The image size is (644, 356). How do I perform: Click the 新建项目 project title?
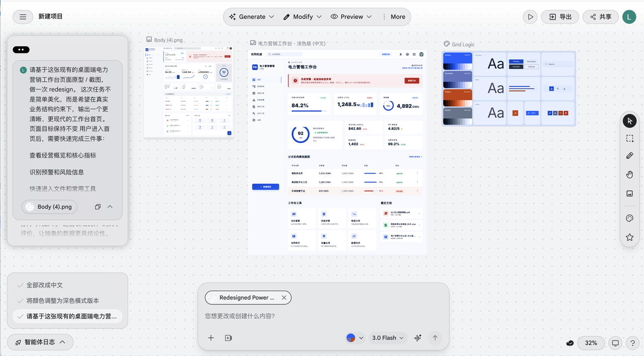coord(51,17)
